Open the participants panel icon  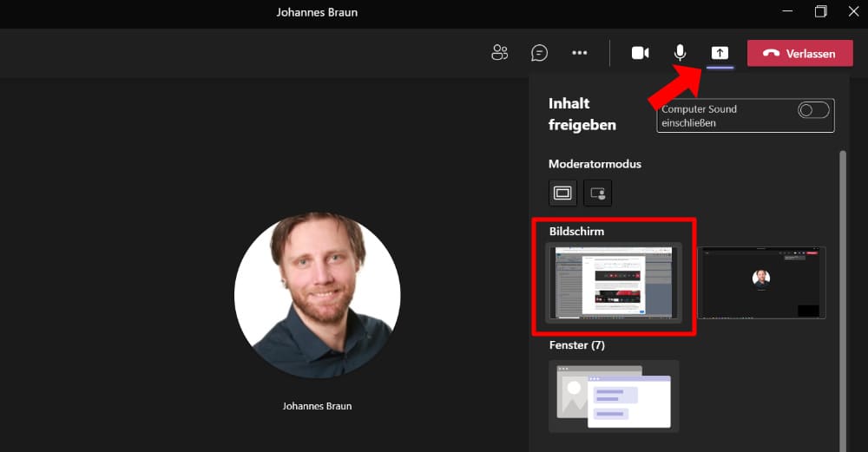(499, 53)
